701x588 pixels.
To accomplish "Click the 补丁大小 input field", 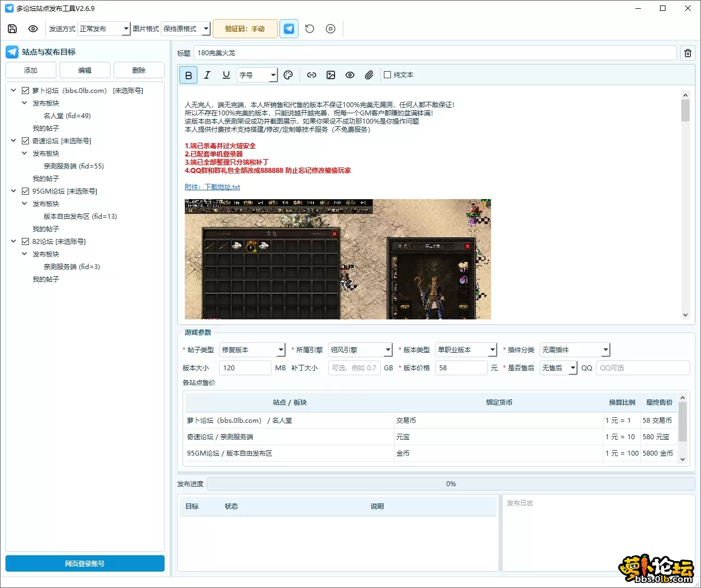I will pyautogui.click(x=354, y=368).
